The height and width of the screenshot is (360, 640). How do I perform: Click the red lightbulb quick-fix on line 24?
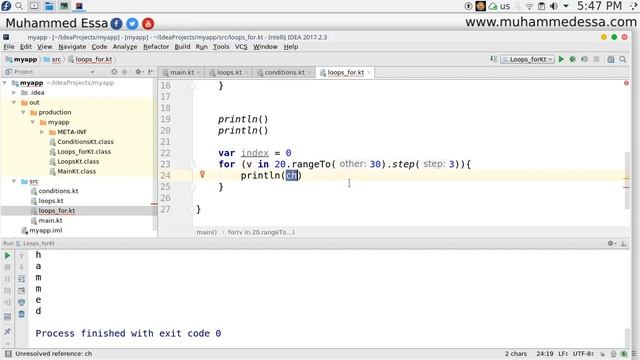pyautogui.click(x=202, y=174)
